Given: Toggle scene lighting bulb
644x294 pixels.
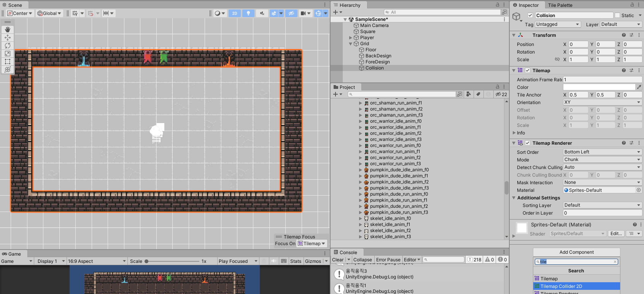Looking at the screenshot, I should click(248, 13).
